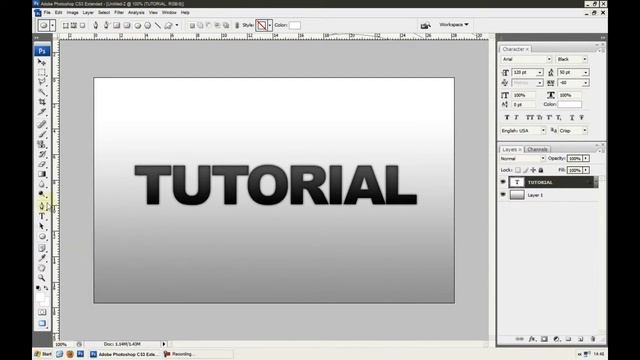Select the Rectangular Marquee tool
Viewport: 640px width, 360px height.
pos(42,72)
